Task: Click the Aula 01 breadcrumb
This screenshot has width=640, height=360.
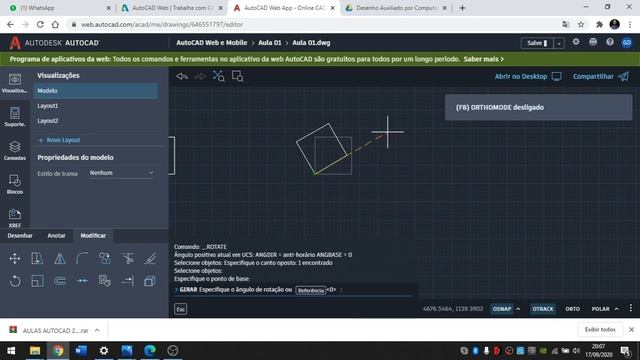Action: click(270, 42)
